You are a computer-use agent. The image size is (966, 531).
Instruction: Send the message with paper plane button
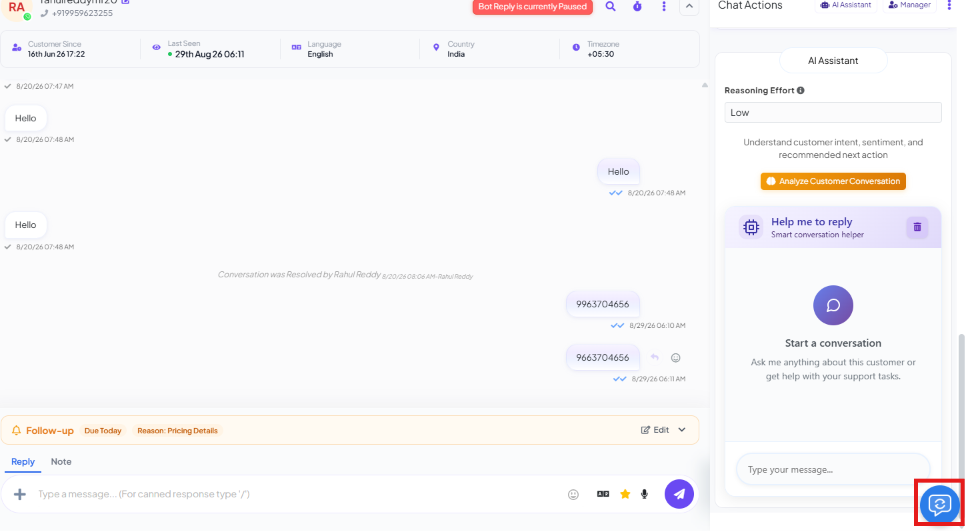(679, 494)
